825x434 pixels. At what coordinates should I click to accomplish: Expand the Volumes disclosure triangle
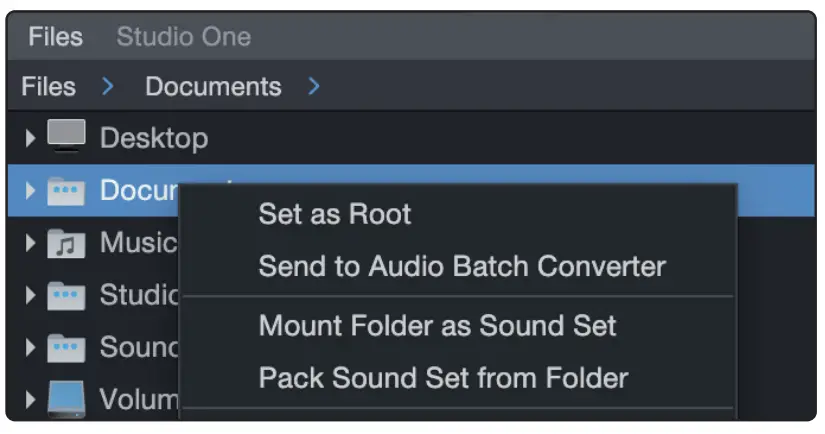(x=31, y=401)
